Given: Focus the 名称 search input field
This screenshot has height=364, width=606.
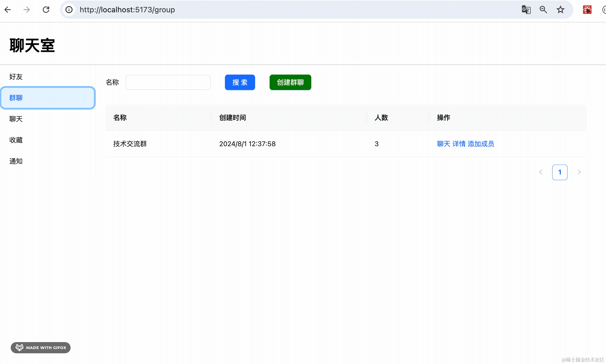Looking at the screenshot, I should pyautogui.click(x=168, y=82).
